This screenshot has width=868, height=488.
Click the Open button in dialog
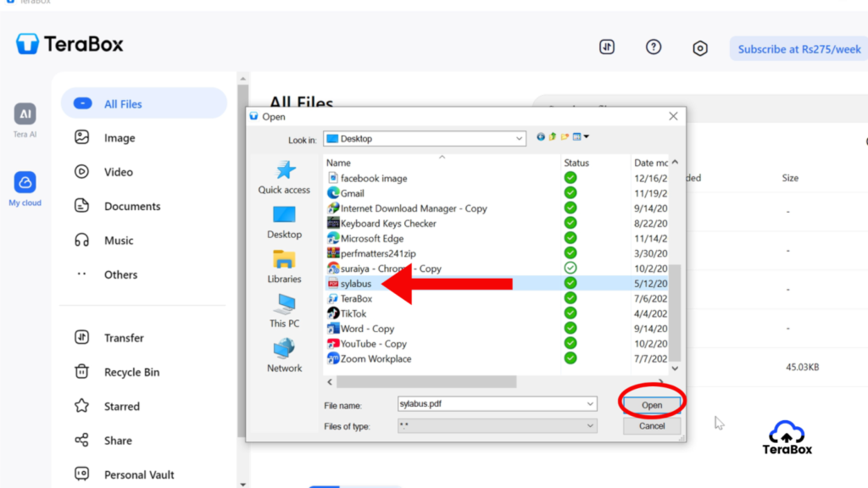(652, 405)
